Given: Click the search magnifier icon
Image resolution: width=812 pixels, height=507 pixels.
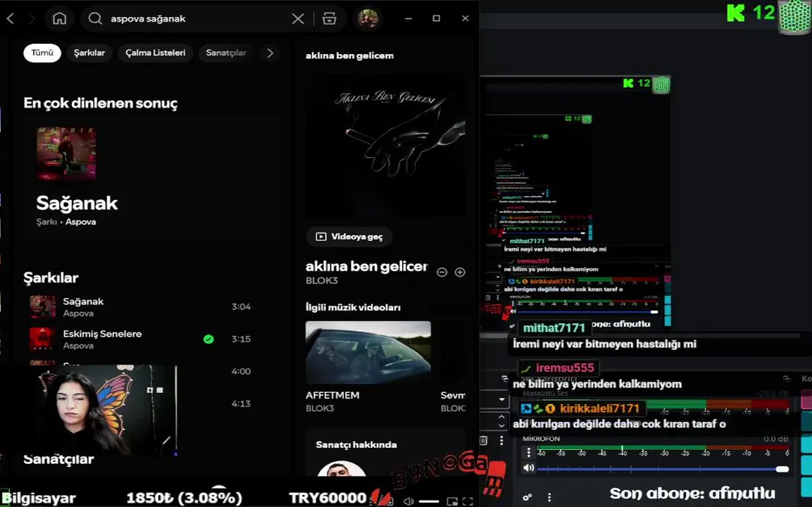Looking at the screenshot, I should point(95,18).
